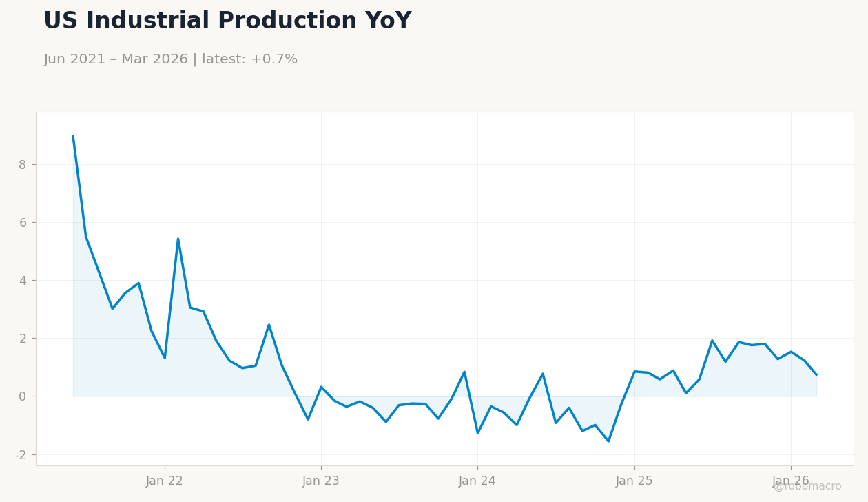Viewport: 868px width, 502px height.
Task: Click the subtitle 'Jun 2021 – Mar 2026 | latest: +0.7%'
Action: [171, 59]
